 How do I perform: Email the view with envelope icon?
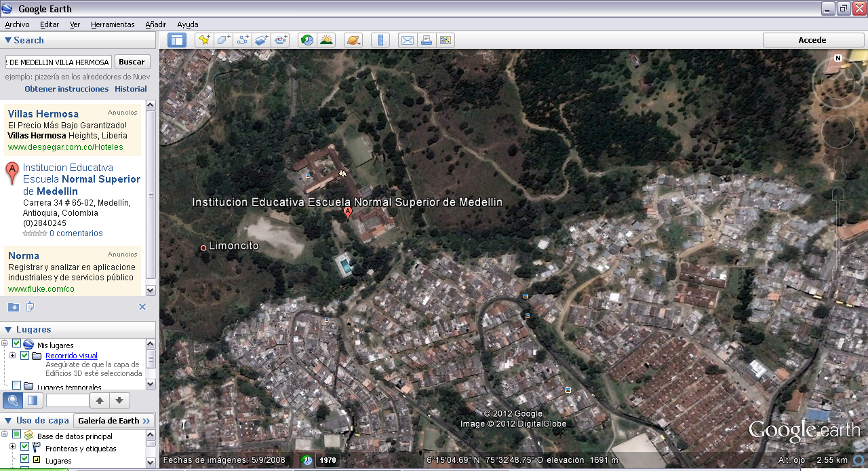(x=407, y=40)
